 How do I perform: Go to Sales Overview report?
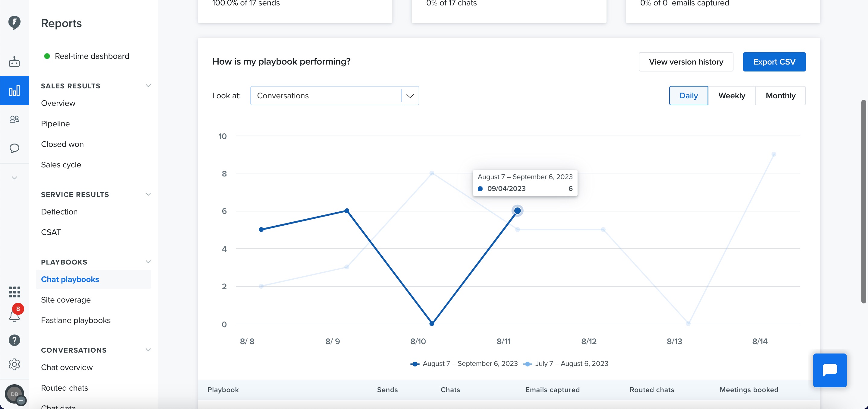click(x=58, y=103)
